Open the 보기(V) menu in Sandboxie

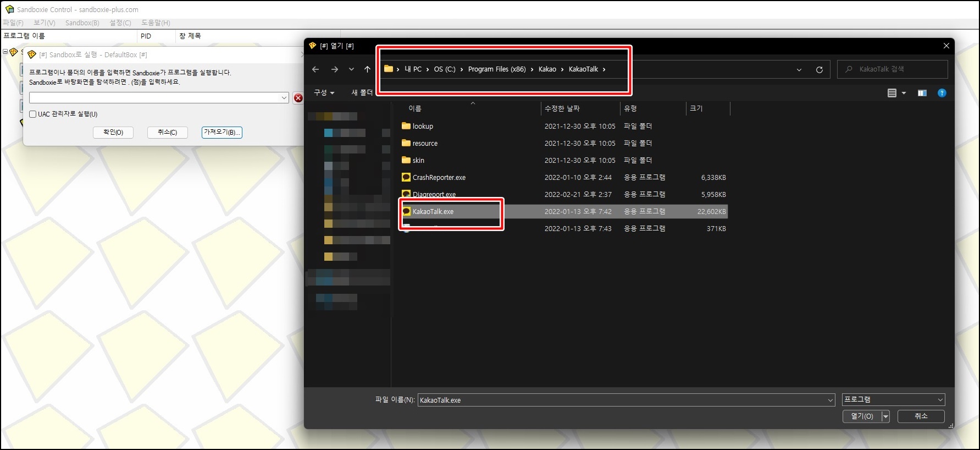pos(44,23)
